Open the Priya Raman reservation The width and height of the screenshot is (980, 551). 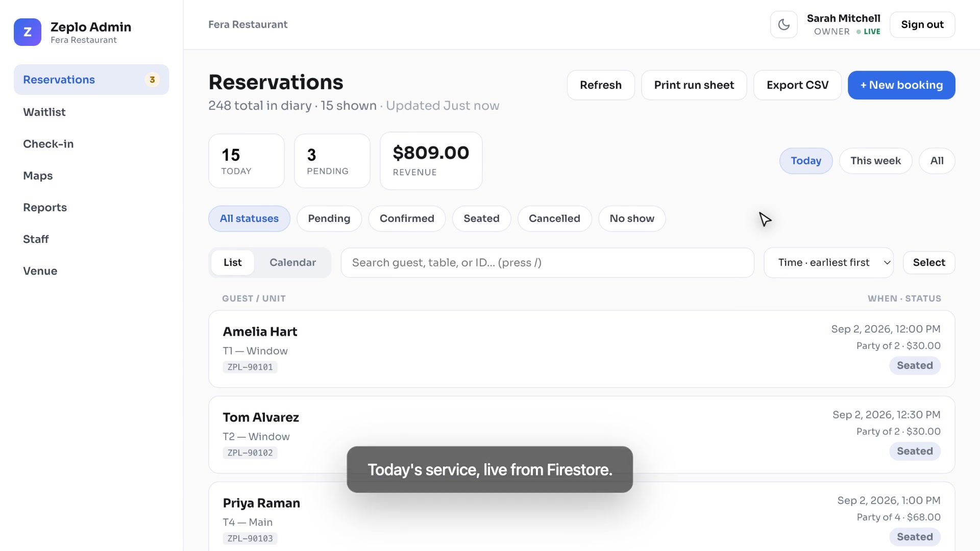coord(581,516)
